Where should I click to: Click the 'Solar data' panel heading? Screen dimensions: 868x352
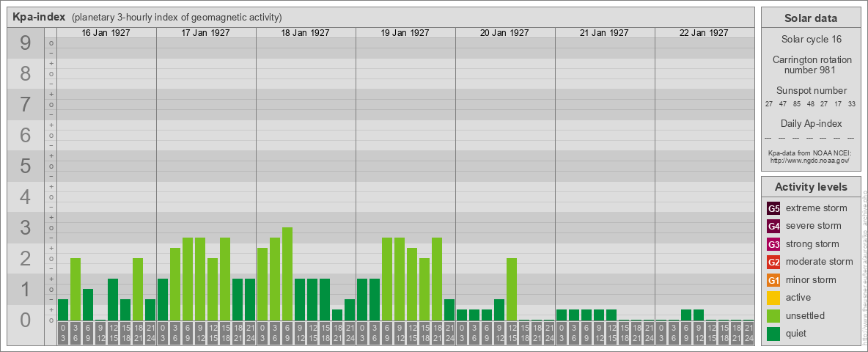(811, 18)
